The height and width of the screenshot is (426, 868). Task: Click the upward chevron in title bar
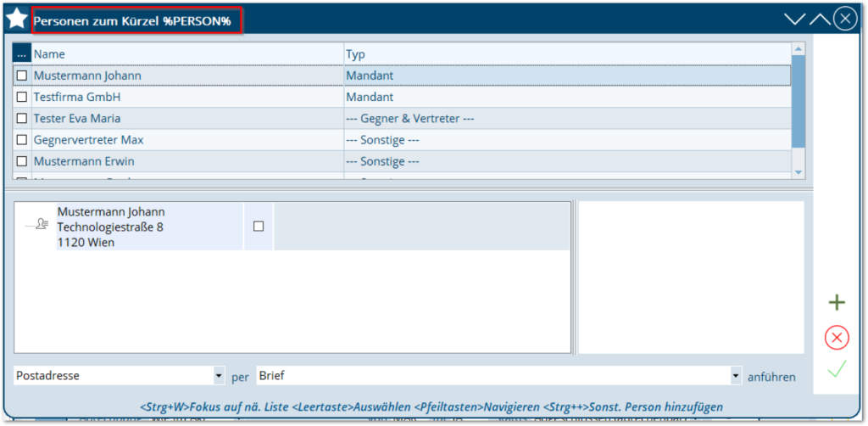819,20
